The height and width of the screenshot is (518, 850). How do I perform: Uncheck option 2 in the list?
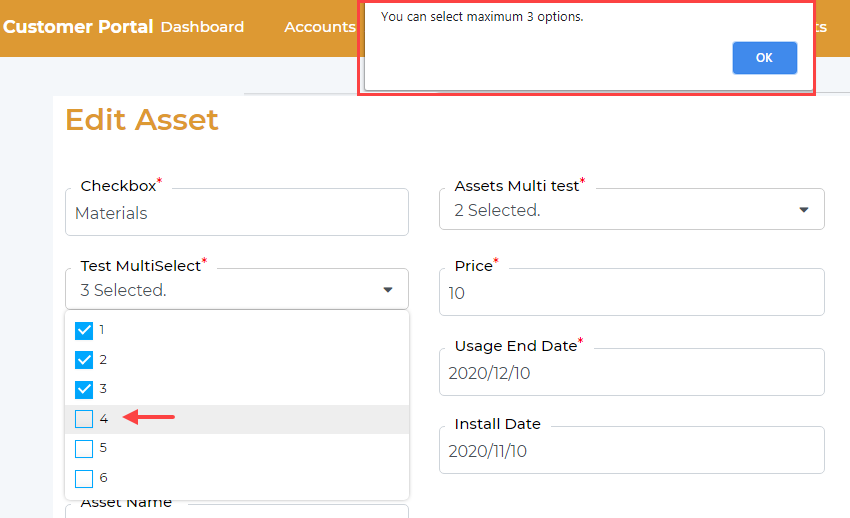(x=84, y=360)
